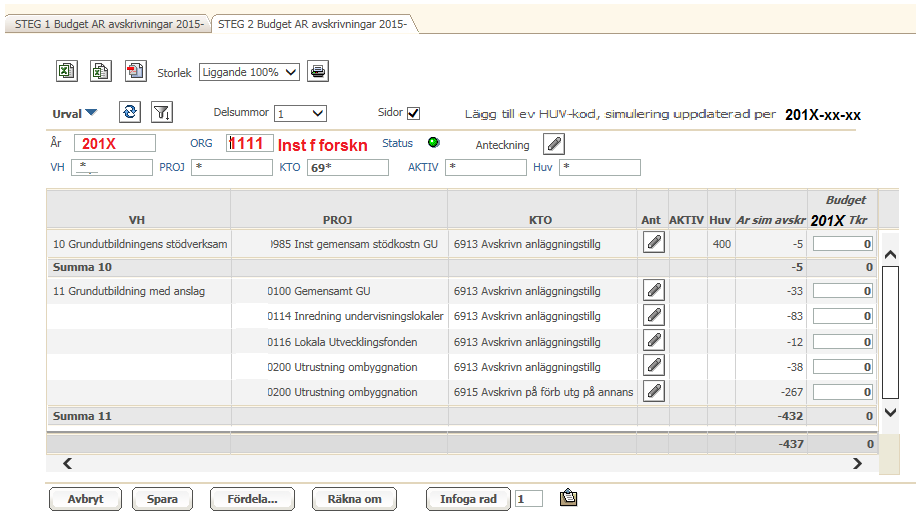Click the PROJ filter input field
The width and height of the screenshot is (922, 517).
pyautogui.click(x=232, y=167)
